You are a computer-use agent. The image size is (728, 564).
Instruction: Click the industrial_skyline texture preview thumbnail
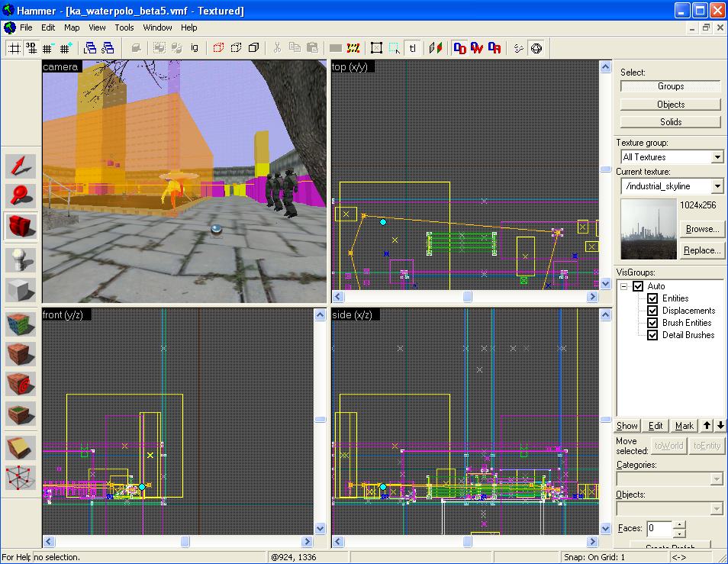point(649,229)
